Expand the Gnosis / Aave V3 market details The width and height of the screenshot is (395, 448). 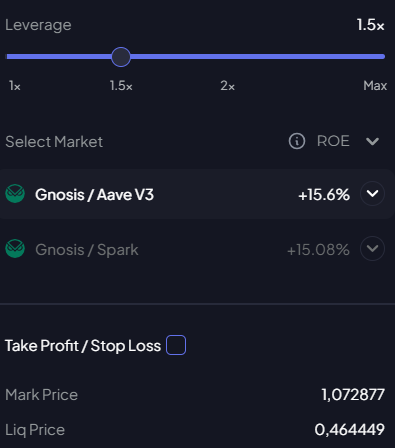click(372, 193)
